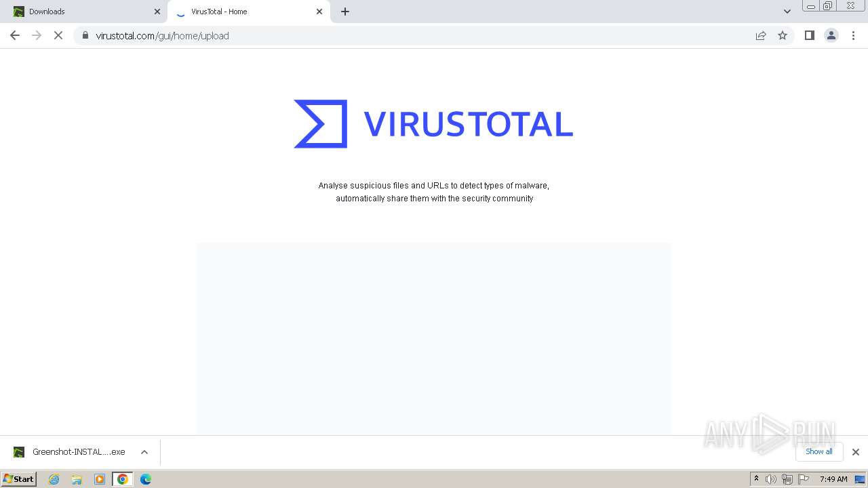The width and height of the screenshot is (868, 488).
Task: Launch Microsoft Edge from taskbar
Action: [x=146, y=479]
